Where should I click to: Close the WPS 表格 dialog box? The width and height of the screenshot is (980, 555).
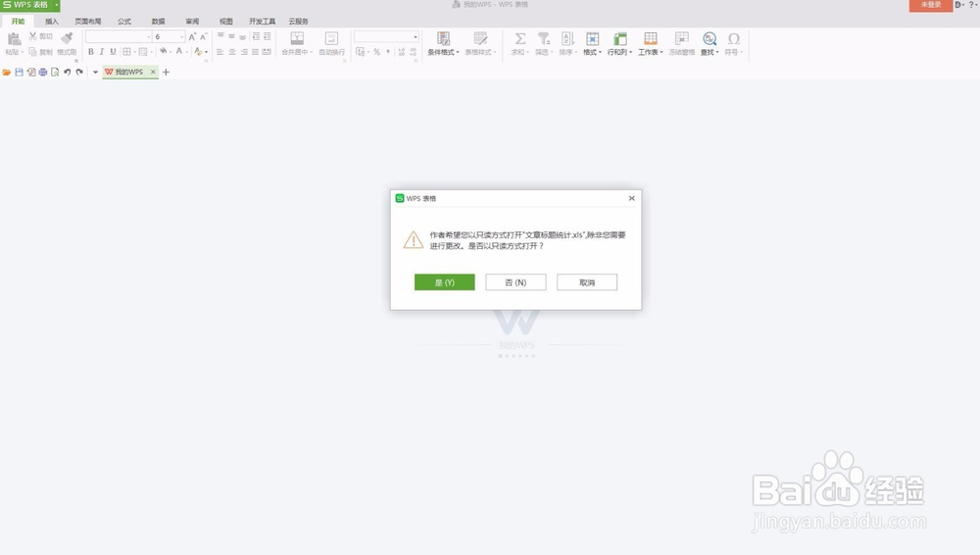pyautogui.click(x=631, y=198)
